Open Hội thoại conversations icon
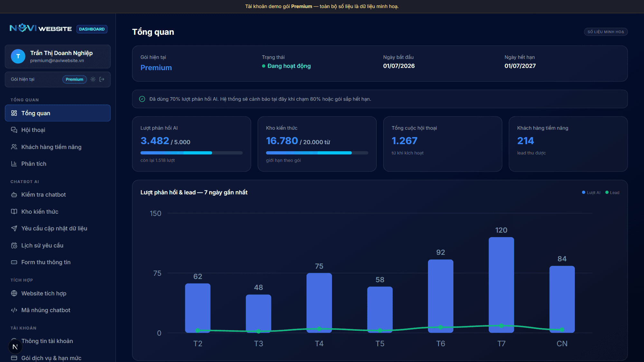Screen dimensions: 644x362 point(14,130)
